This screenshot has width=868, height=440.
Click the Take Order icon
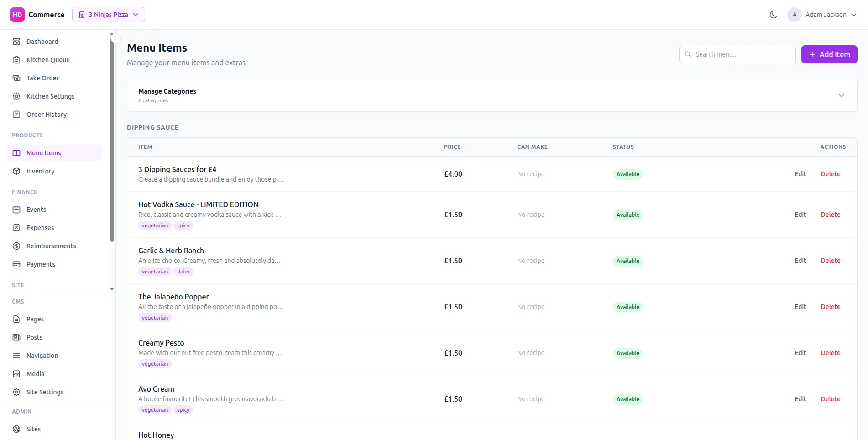tap(16, 78)
